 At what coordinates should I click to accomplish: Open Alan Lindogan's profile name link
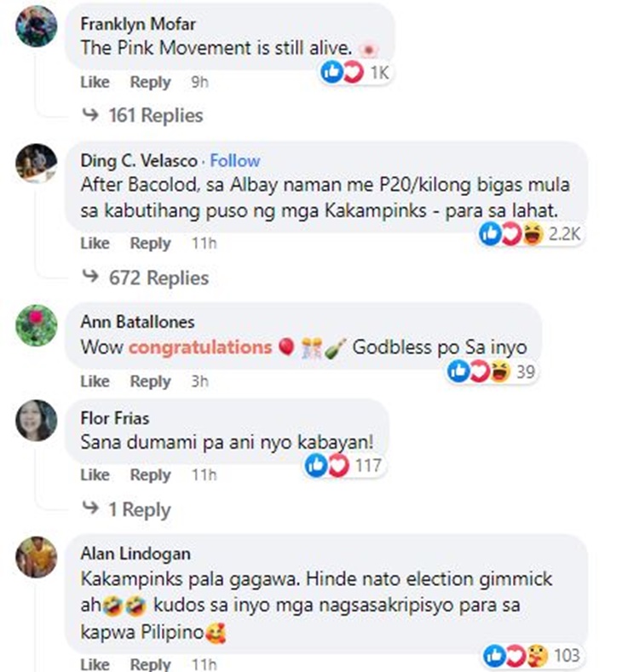click(135, 554)
